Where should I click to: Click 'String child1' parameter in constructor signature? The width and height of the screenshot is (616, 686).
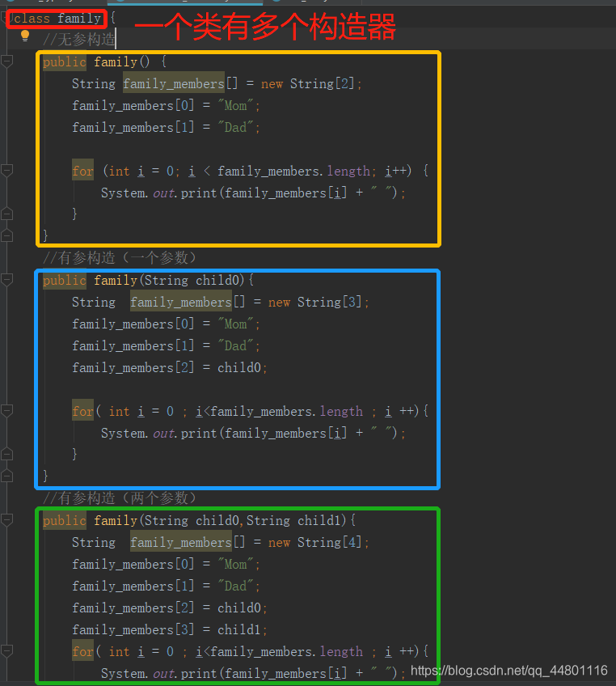[x=293, y=520]
